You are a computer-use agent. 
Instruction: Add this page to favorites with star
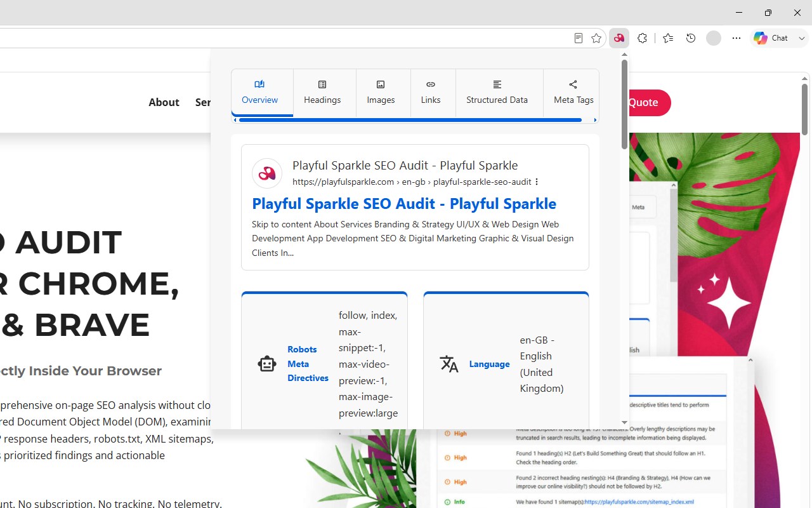[x=596, y=38]
